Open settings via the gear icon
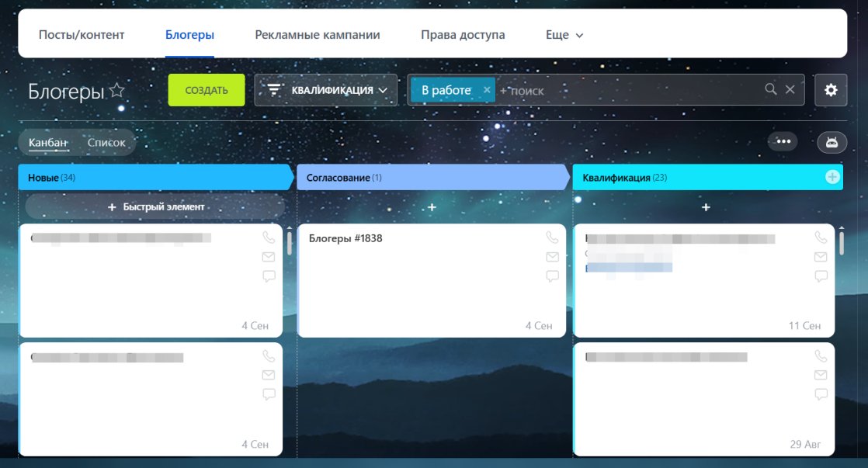The image size is (868, 468). click(831, 90)
